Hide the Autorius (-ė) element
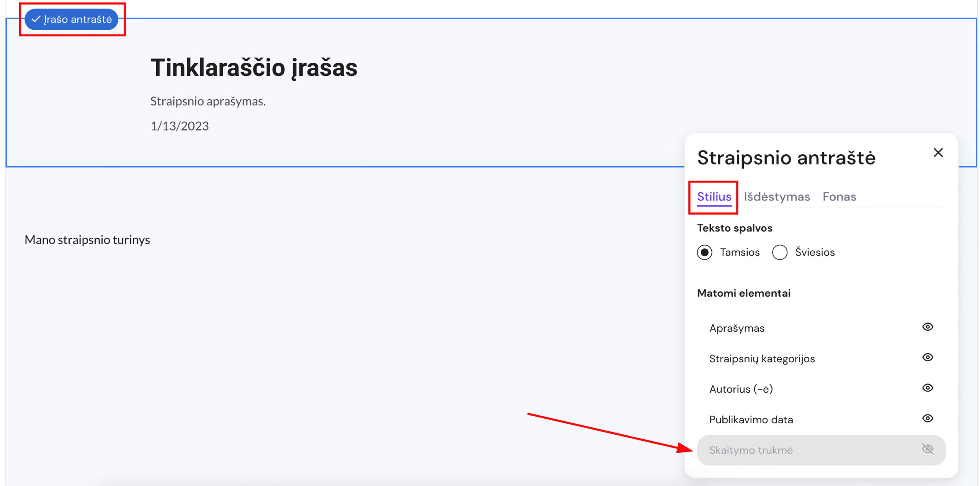 point(927,388)
